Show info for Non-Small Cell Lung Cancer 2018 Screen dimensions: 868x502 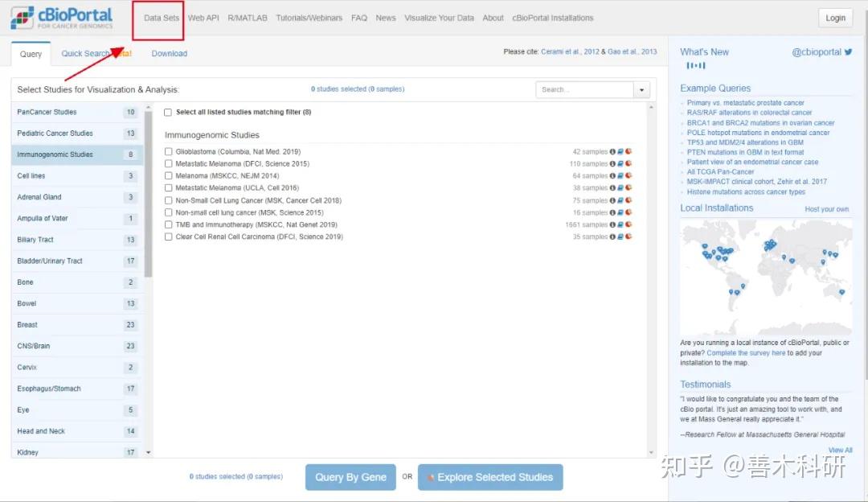(612, 200)
